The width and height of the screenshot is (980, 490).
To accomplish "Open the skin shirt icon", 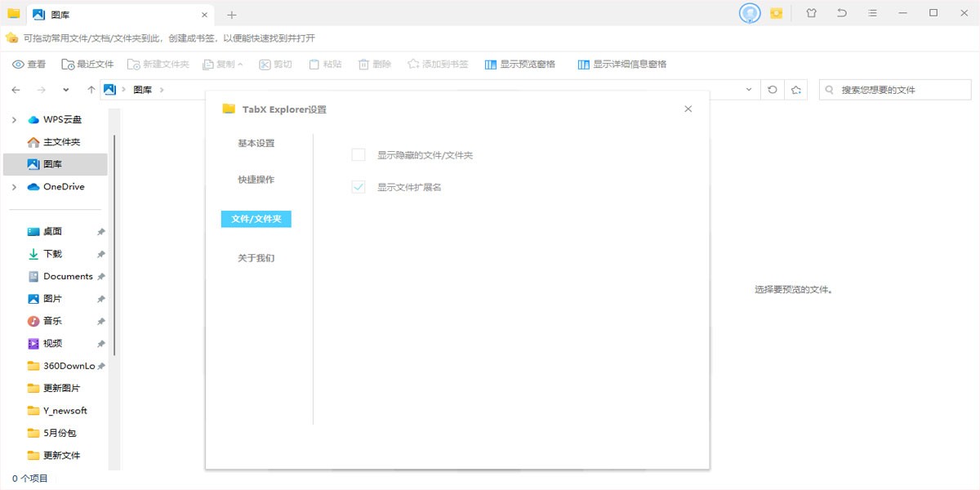I will click(x=811, y=13).
